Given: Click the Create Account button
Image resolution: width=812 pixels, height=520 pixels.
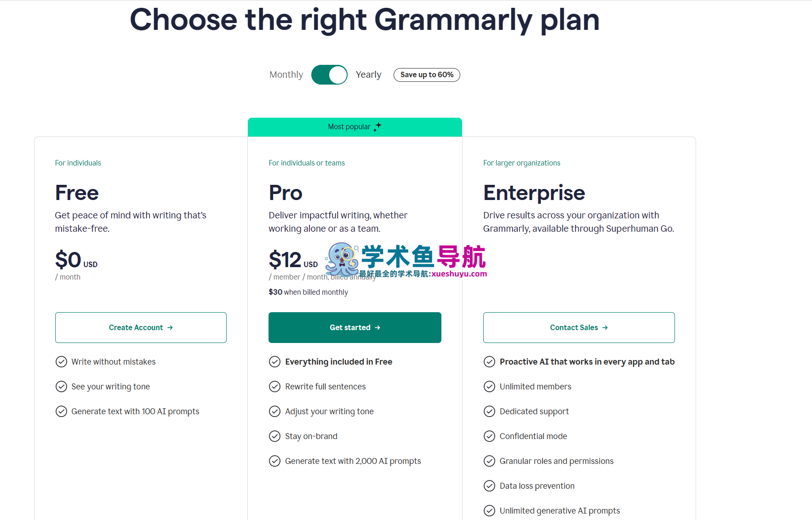Looking at the screenshot, I should (x=141, y=327).
